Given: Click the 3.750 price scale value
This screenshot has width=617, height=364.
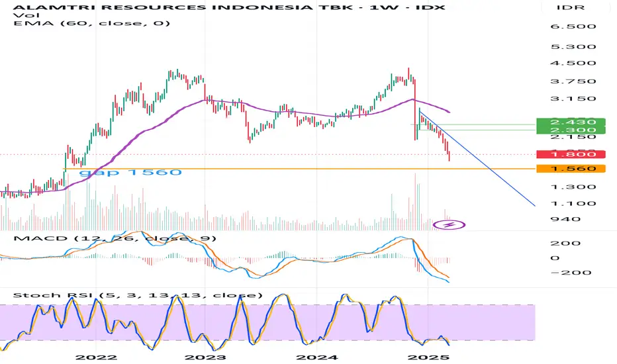Looking at the screenshot, I should pyautogui.click(x=573, y=81).
